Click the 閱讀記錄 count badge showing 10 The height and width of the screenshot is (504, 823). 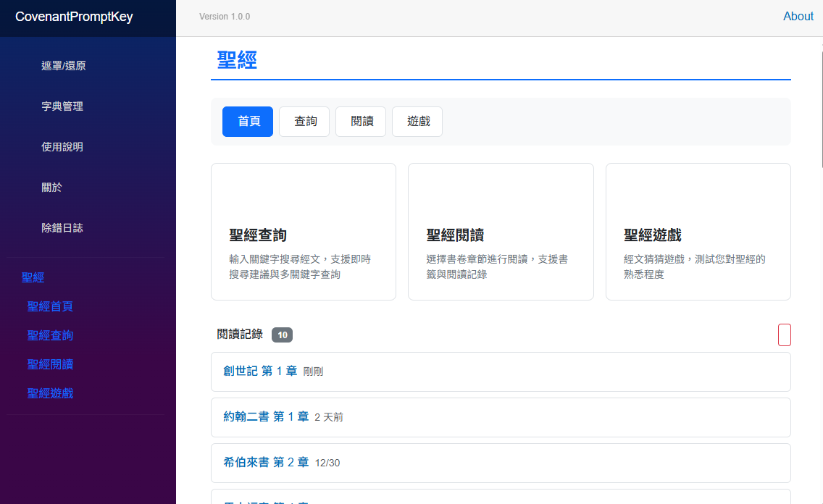(x=282, y=335)
